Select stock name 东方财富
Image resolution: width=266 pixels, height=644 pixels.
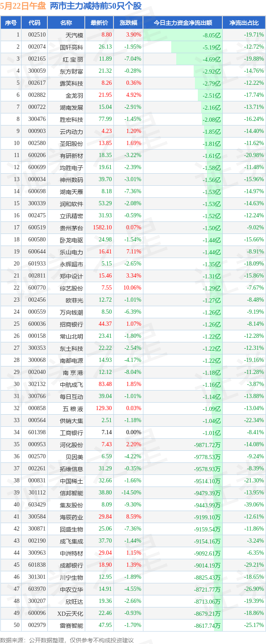point(71,71)
